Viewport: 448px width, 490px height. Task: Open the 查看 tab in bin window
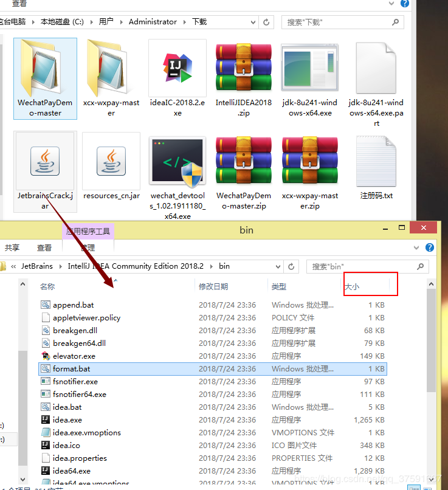pos(44,247)
